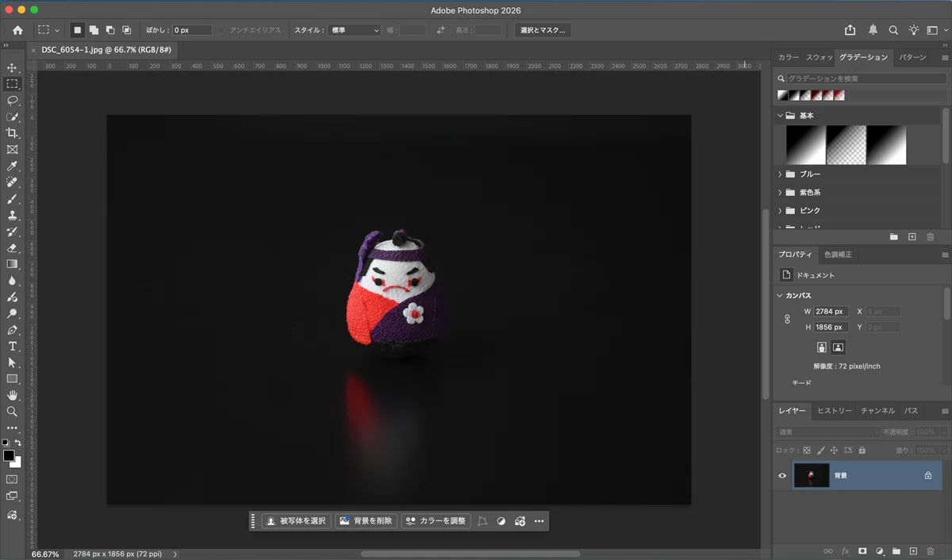This screenshot has width=952, height=560.
Task: Click the ぼかし feather input field
Action: tap(192, 30)
